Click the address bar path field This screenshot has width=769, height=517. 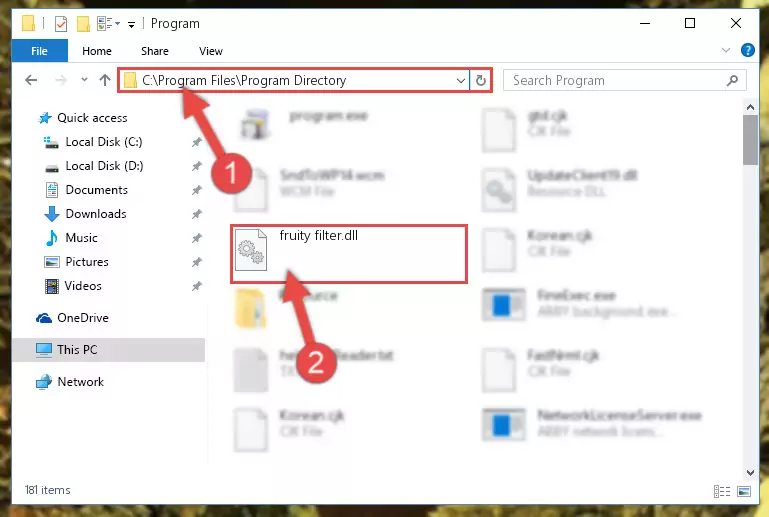click(x=293, y=80)
